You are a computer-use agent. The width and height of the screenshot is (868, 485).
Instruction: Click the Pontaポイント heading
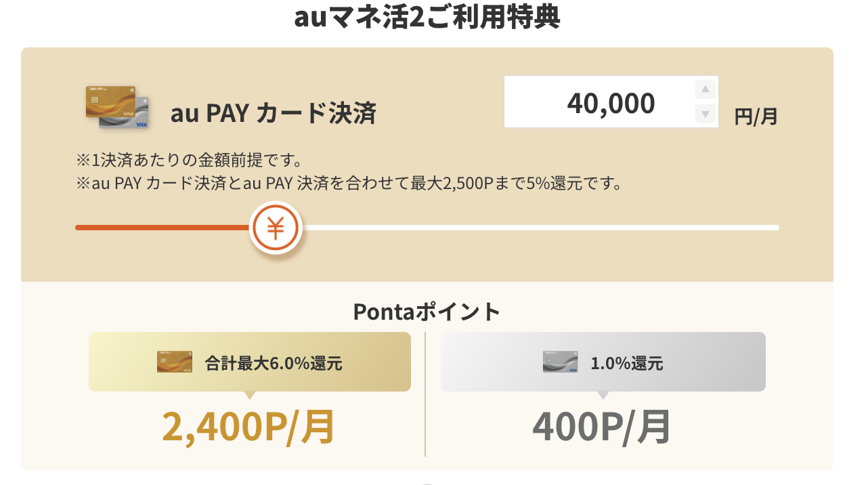pos(427,312)
